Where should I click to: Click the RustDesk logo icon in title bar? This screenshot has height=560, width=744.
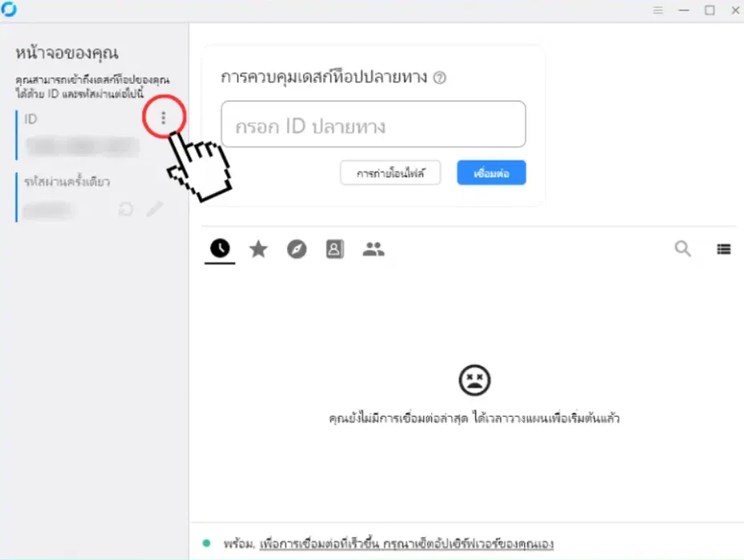coord(8,9)
